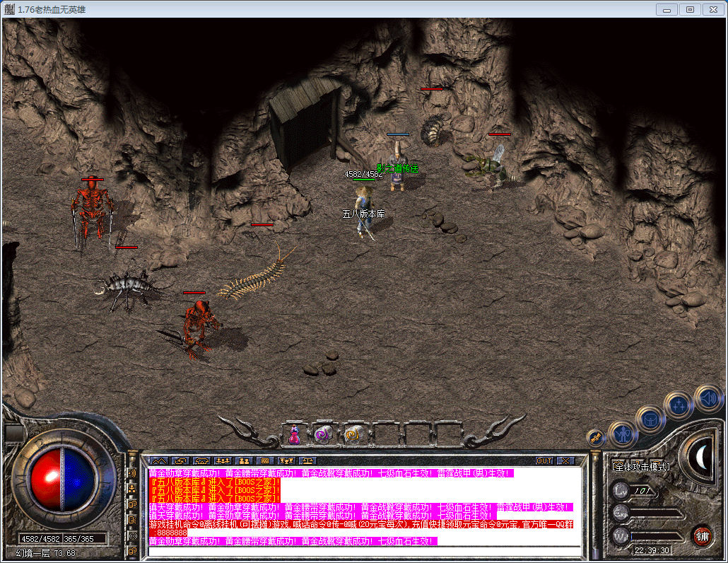Switch the [全体攻击模式] attack mode
Screen dimensions: 728x563
click(641, 466)
